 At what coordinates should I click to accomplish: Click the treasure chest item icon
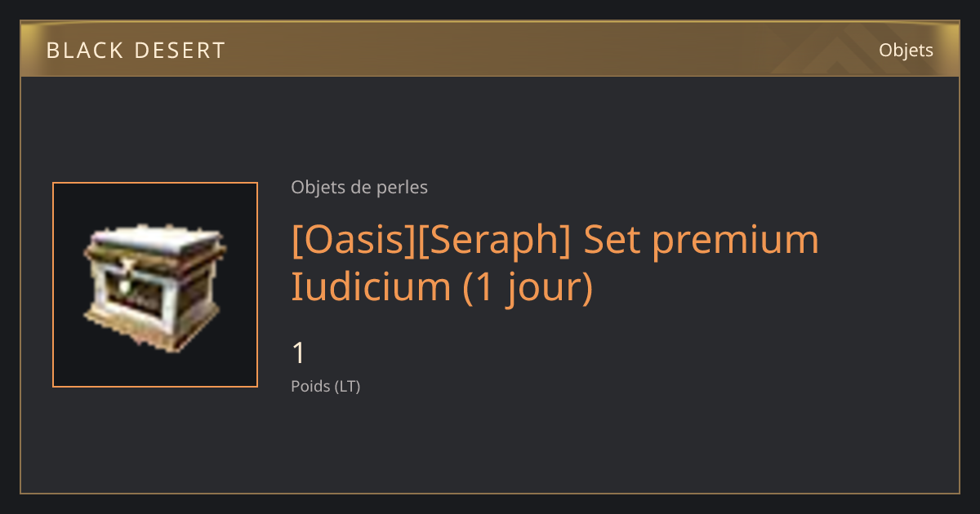(155, 287)
